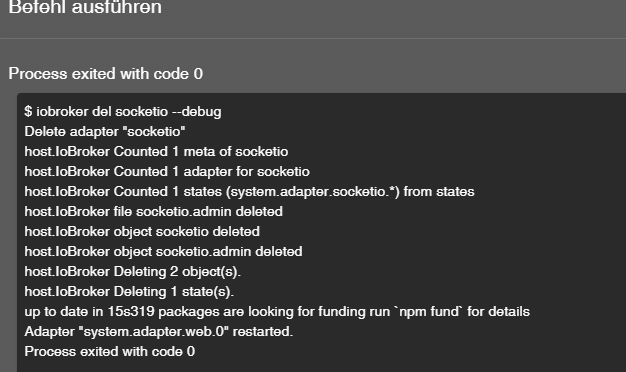Click the last 'Process exited with code 0' line
626x372 pixels.
[110, 351]
